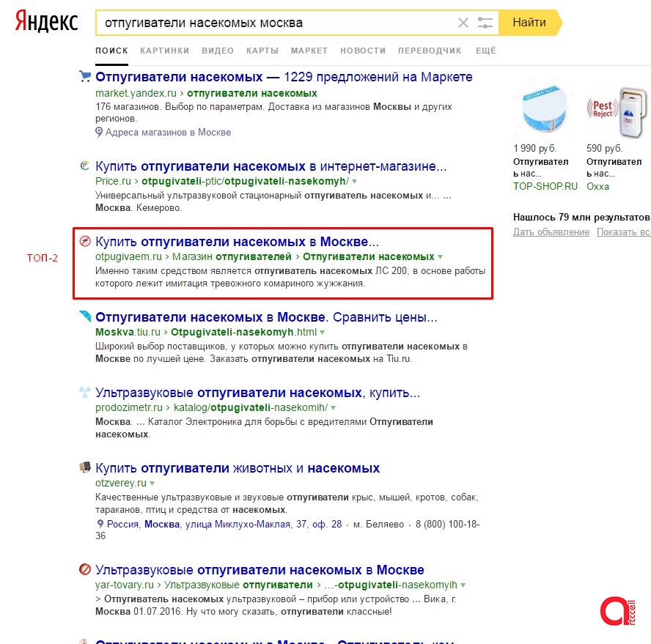Click the Ультразвуковые отпугиватели breadcrumb of yar-tovary

pos(238,585)
